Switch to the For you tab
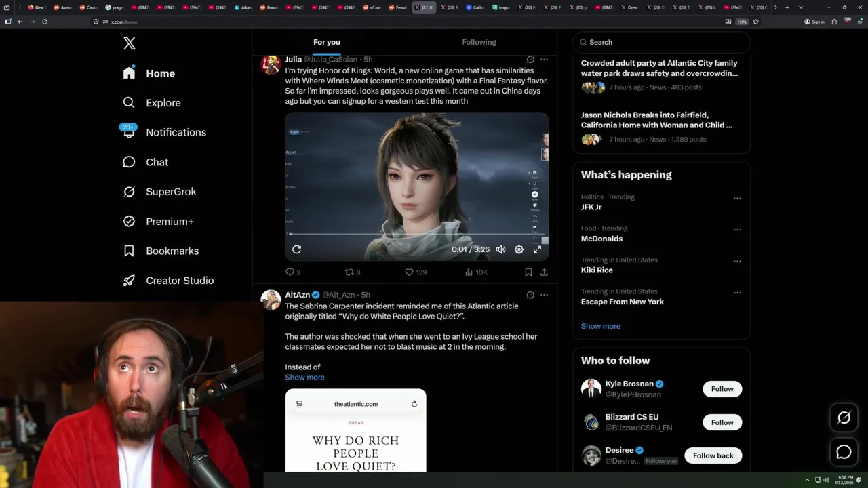The width and height of the screenshot is (868, 488). click(x=327, y=42)
